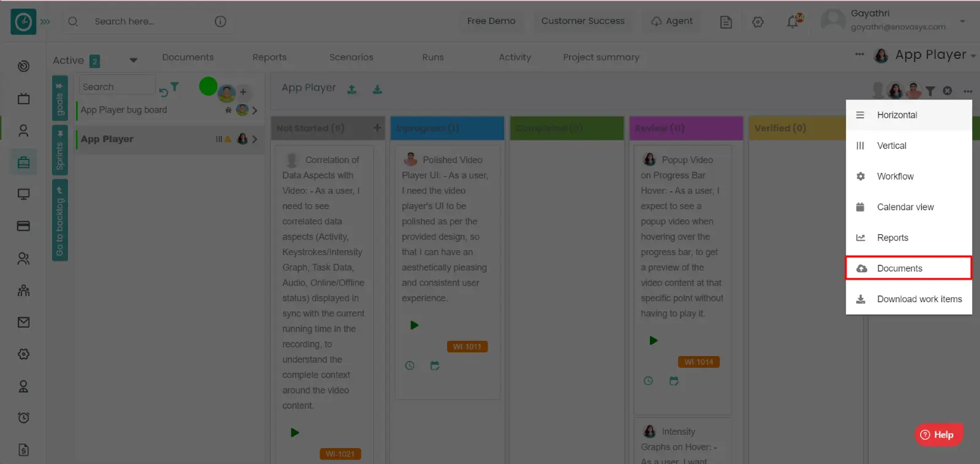This screenshot has height=464, width=980.
Task: Open WI-1011 deadline calendar icon
Action: pos(435,365)
